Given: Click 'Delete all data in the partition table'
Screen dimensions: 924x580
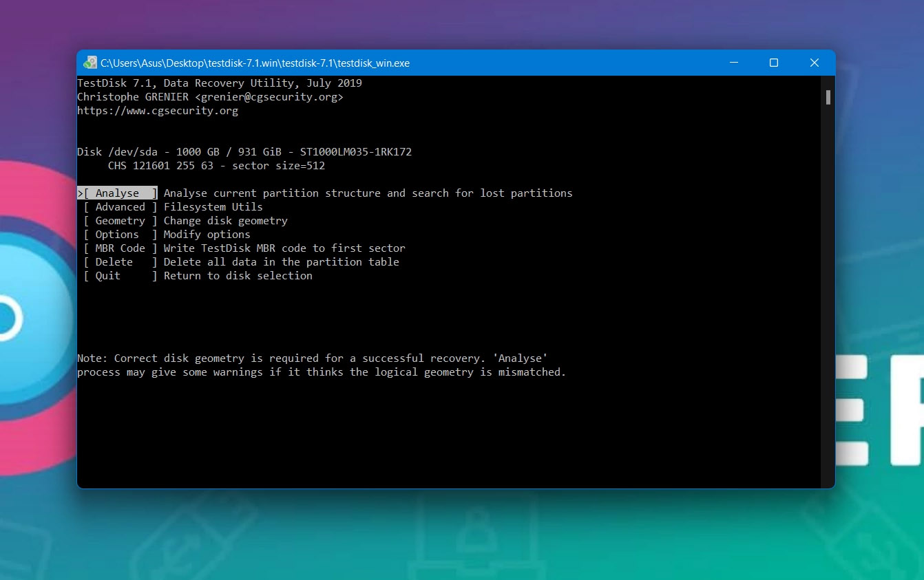Looking at the screenshot, I should [282, 262].
